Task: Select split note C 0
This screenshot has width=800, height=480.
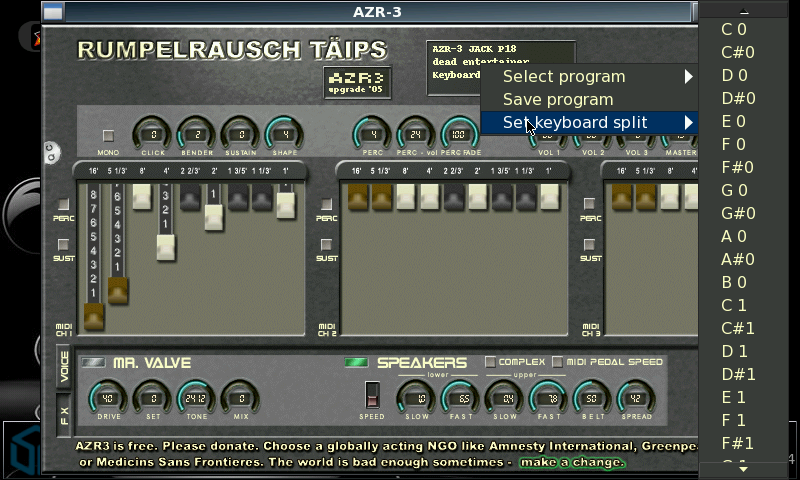Action: coord(743,29)
